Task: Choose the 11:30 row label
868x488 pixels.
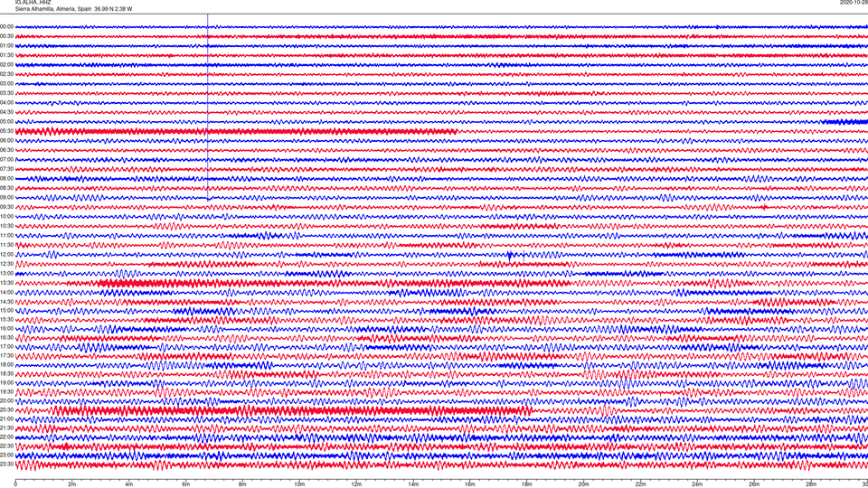Action: tap(6, 245)
